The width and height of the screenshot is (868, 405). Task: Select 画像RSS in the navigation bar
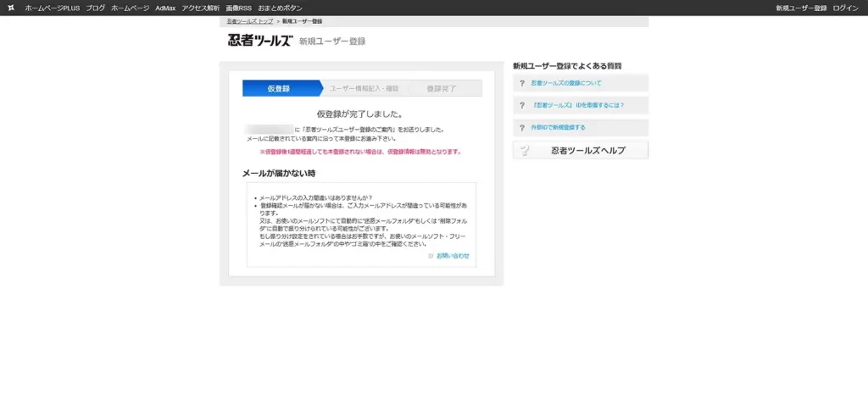pyautogui.click(x=238, y=8)
